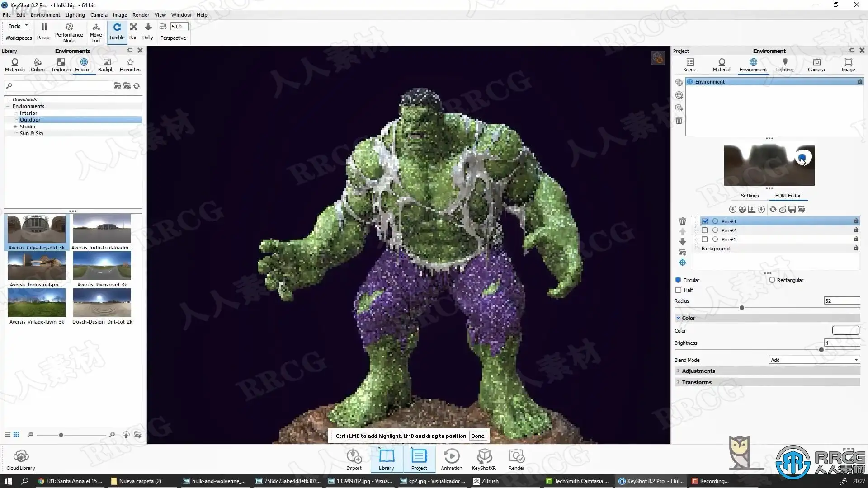Add a new pin in HDRI Editor
This screenshot has width=868, height=488.
point(733,209)
